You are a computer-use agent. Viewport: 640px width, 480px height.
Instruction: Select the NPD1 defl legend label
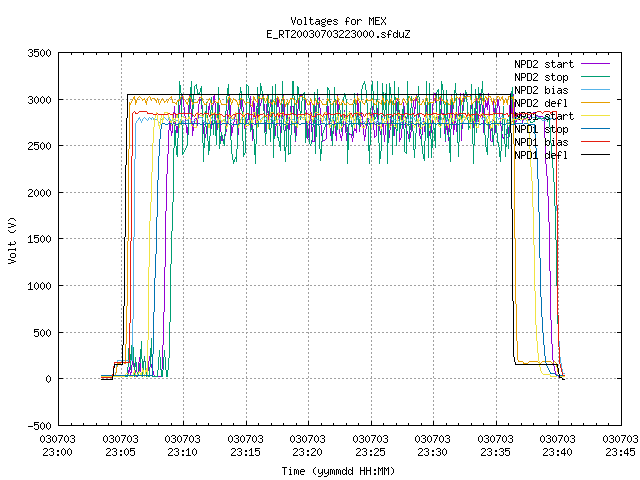(541, 156)
